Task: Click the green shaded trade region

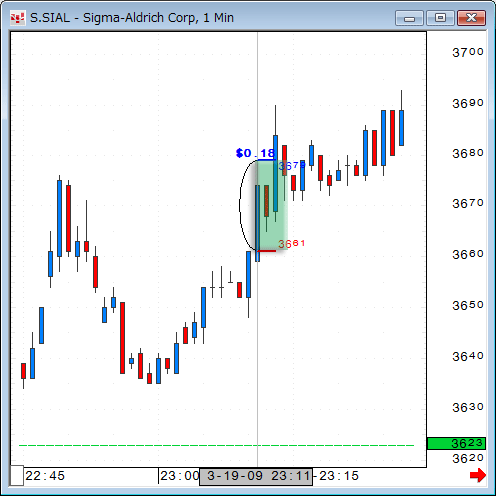Action: tap(271, 205)
